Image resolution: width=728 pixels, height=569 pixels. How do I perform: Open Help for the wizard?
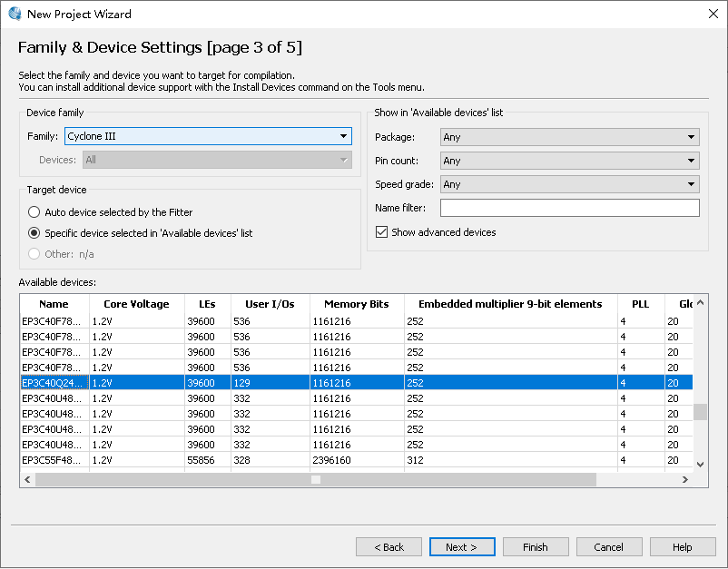click(683, 547)
